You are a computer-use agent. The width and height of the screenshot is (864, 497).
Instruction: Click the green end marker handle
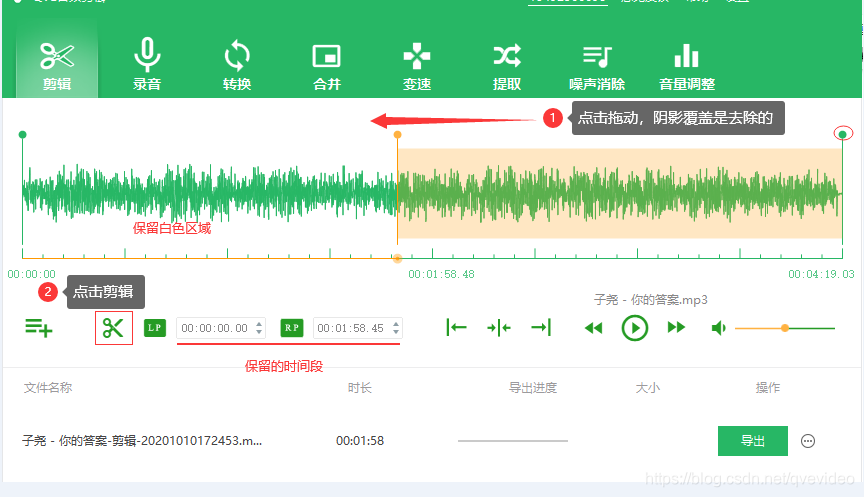843,134
